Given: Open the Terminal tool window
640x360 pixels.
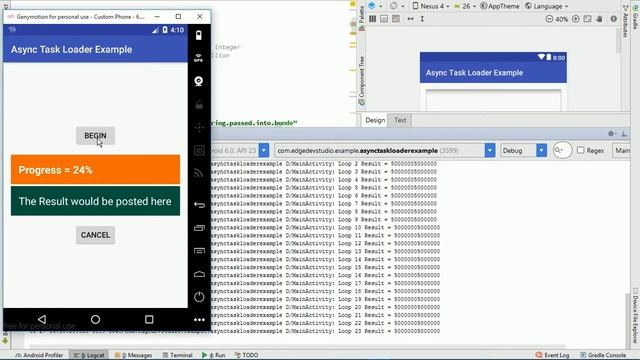Looking at the screenshot, I should (x=178, y=355).
